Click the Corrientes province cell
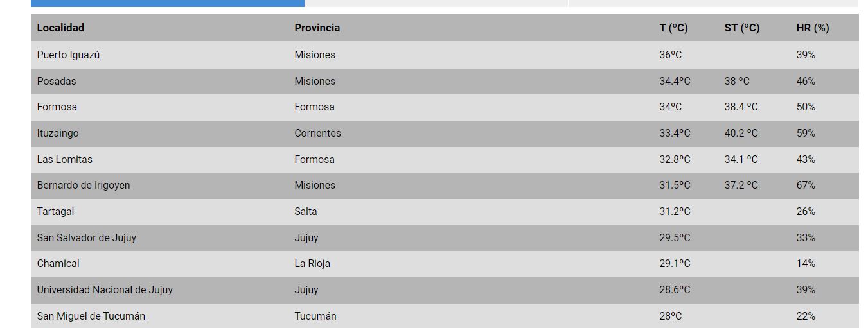The width and height of the screenshot is (868, 328). click(317, 134)
